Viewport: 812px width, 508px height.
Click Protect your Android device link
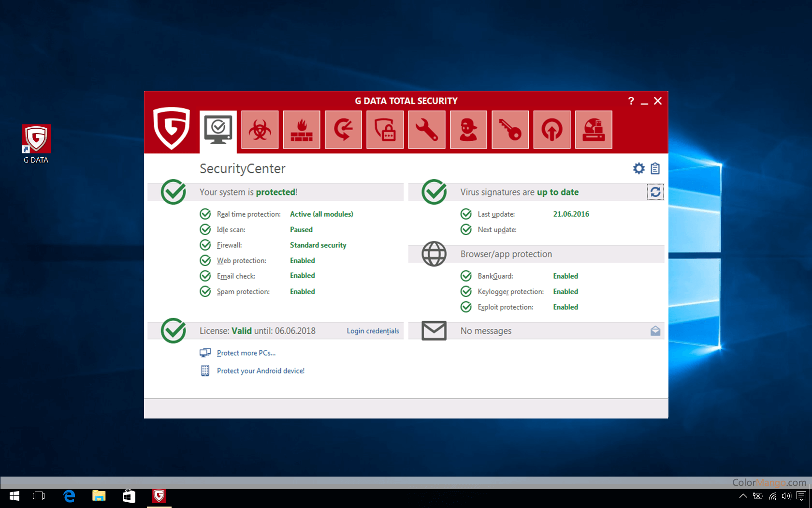pyautogui.click(x=261, y=371)
